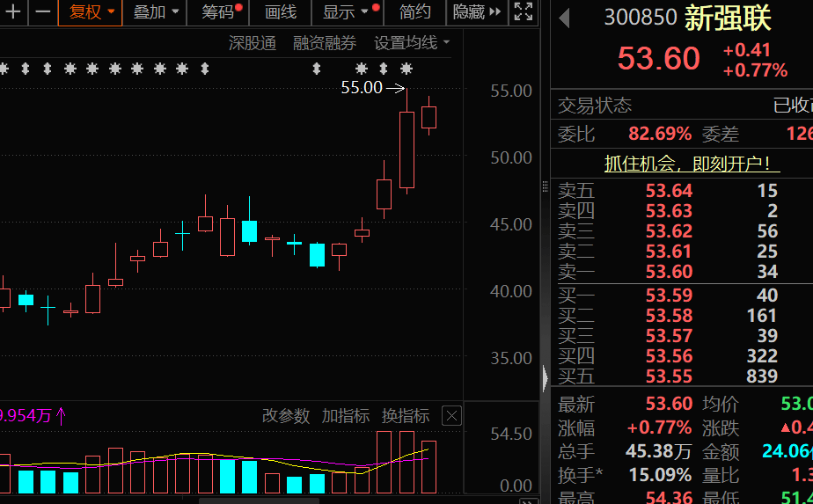Image resolution: width=813 pixels, height=504 pixels.
Task: Click the minus zoom-out chart button
Action: pyautogui.click(x=42, y=12)
